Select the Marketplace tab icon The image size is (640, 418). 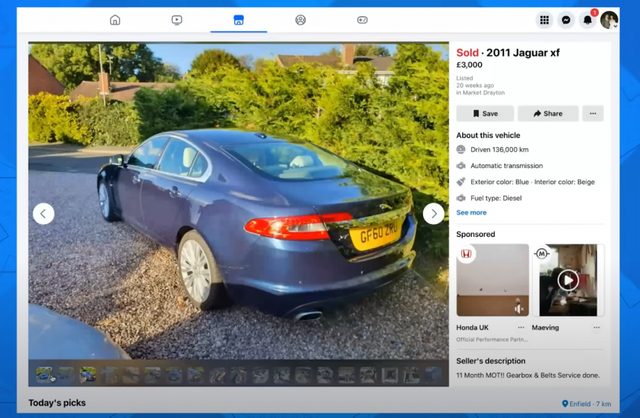tap(239, 20)
